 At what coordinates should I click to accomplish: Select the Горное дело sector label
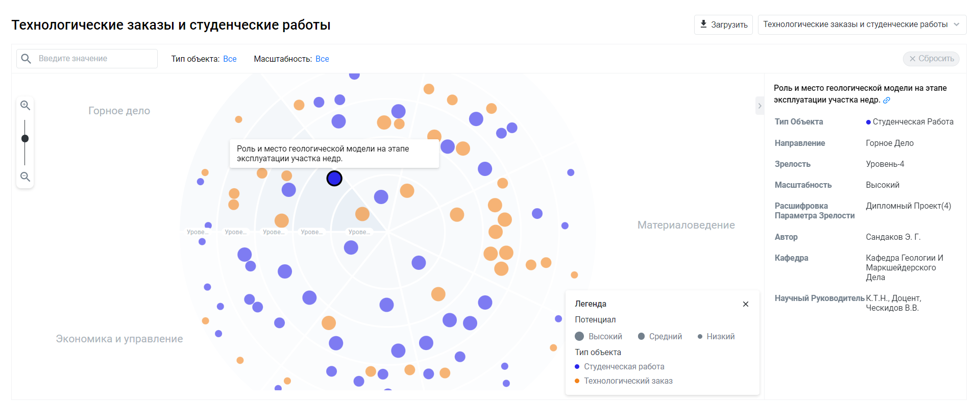[x=119, y=111]
